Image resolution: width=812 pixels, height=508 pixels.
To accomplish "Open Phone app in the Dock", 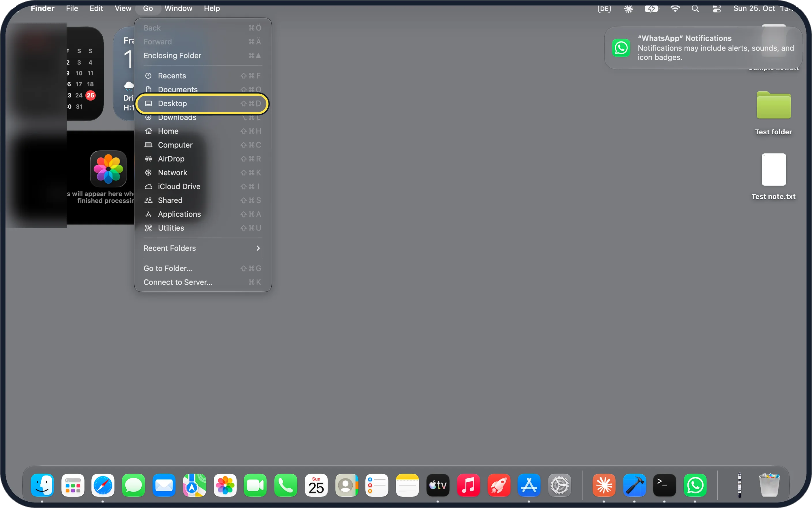I will [286, 485].
